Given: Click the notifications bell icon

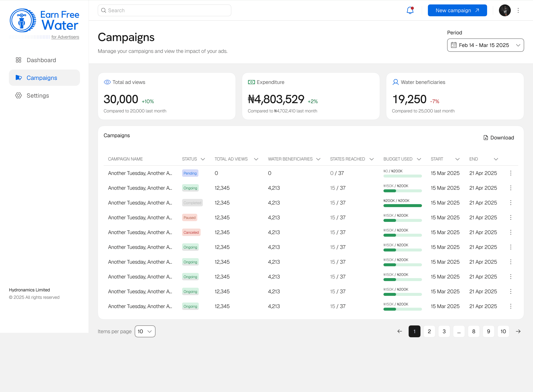Looking at the screenshot, I should 410,10.
